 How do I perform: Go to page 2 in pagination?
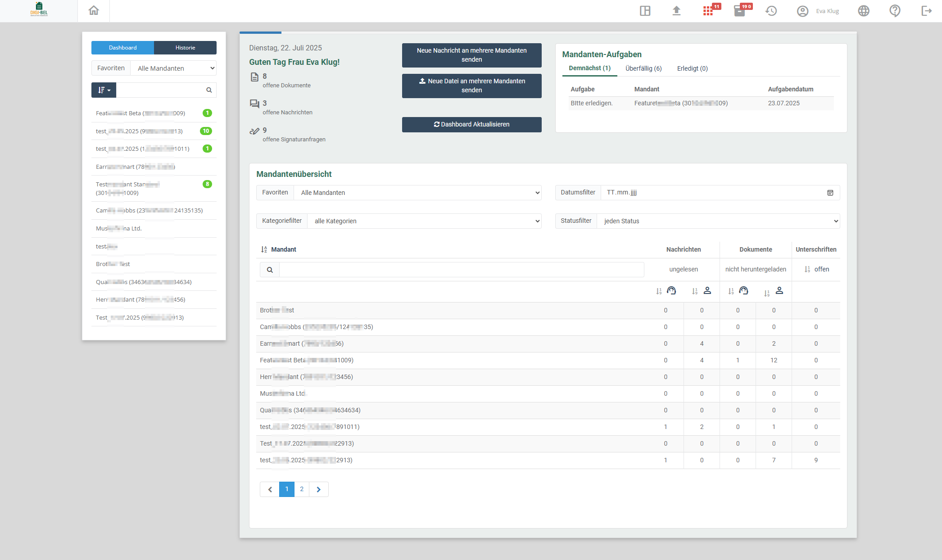click(x=302, y=489)
